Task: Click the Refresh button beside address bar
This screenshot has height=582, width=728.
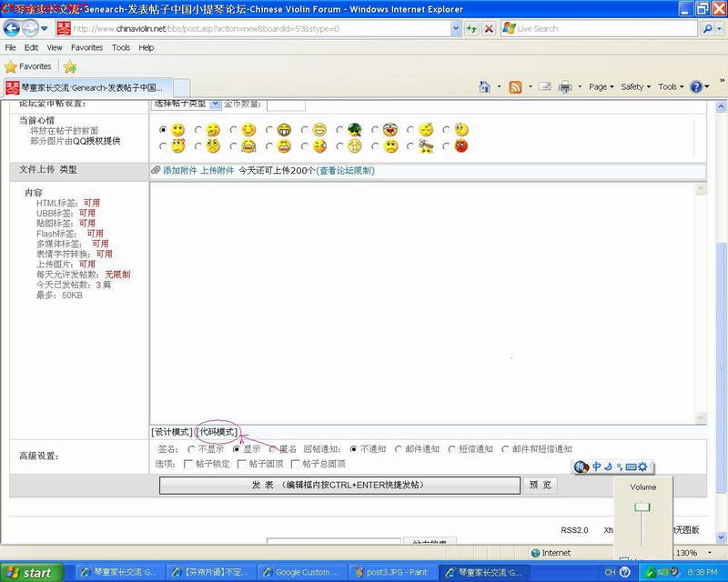Action: tap(471, 29)
